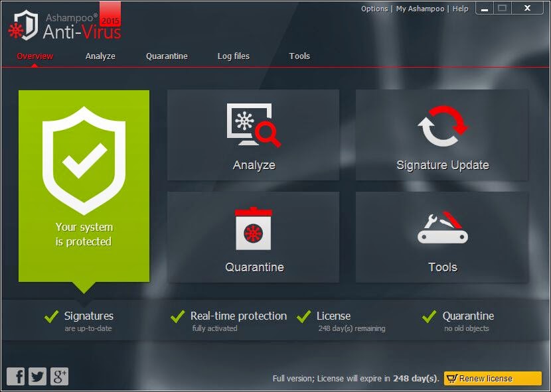This screenshot has width=551, height=392.
Task: Click the 'are up-to-date' status text
Action: (88, 328)
